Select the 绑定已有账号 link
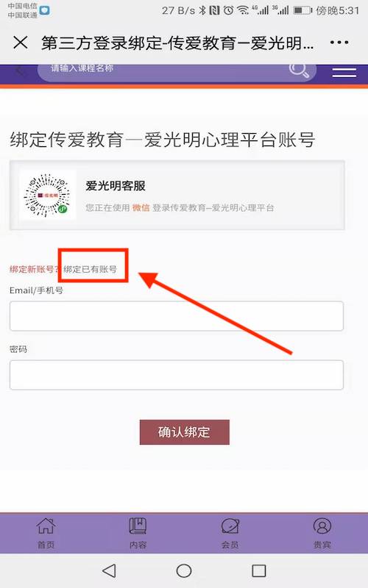The width and height of the screenshot is (368, 588). [x=90, y=269]
